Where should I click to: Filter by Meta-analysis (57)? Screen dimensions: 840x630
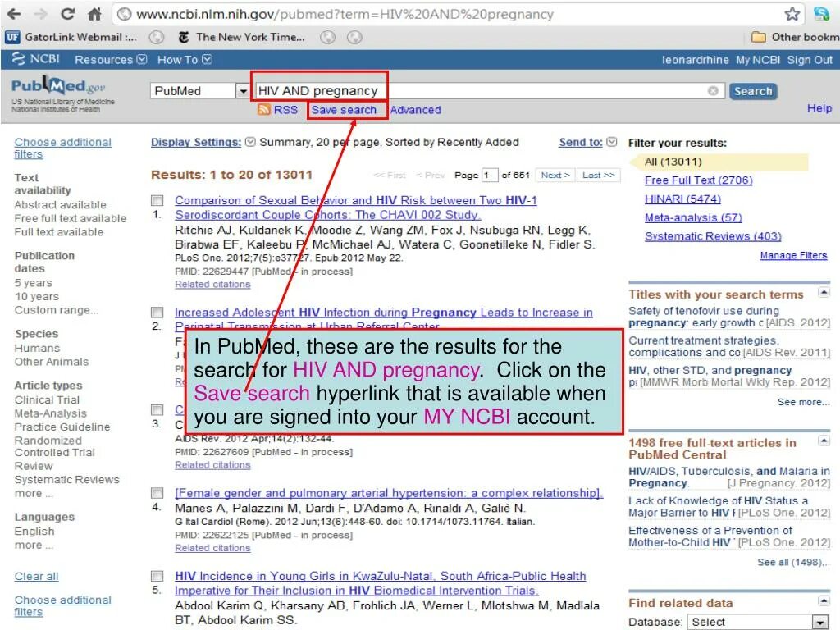pos(693,218)
